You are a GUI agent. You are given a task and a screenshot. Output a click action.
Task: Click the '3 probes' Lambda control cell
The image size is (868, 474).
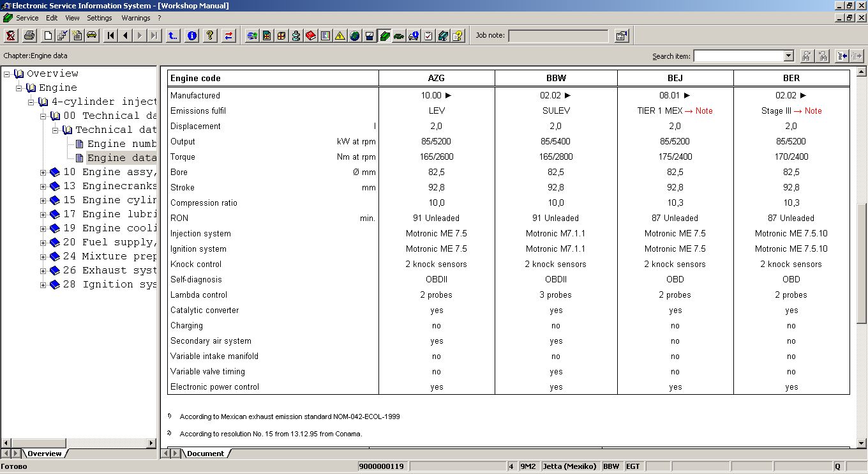556,295
